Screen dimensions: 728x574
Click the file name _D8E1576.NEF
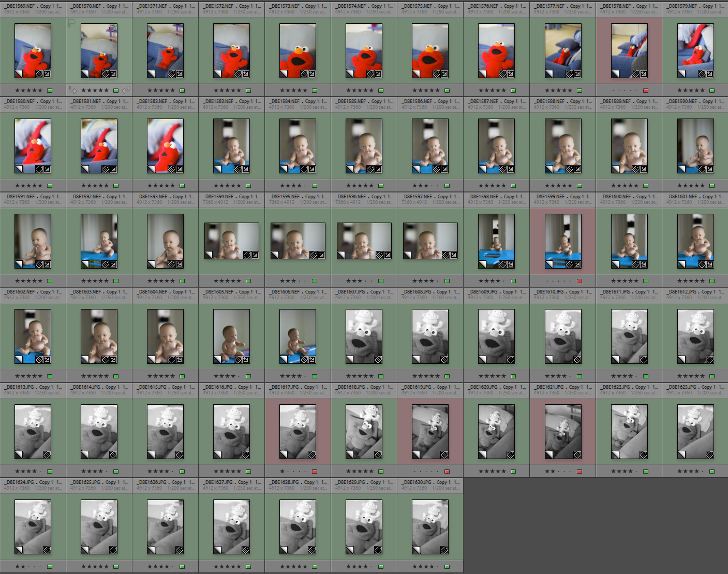point(484,6)
